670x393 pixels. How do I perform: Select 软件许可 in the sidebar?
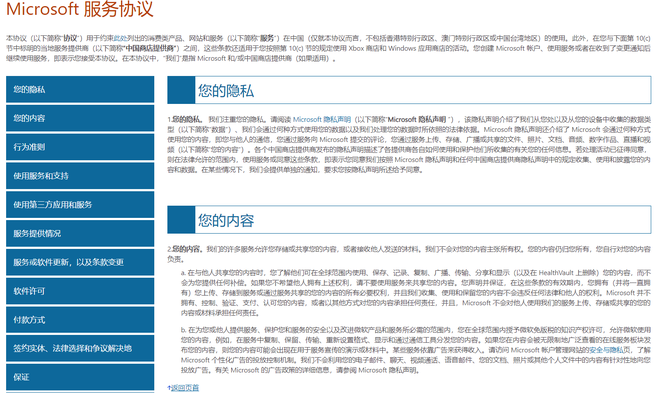(x=80, y=291)
